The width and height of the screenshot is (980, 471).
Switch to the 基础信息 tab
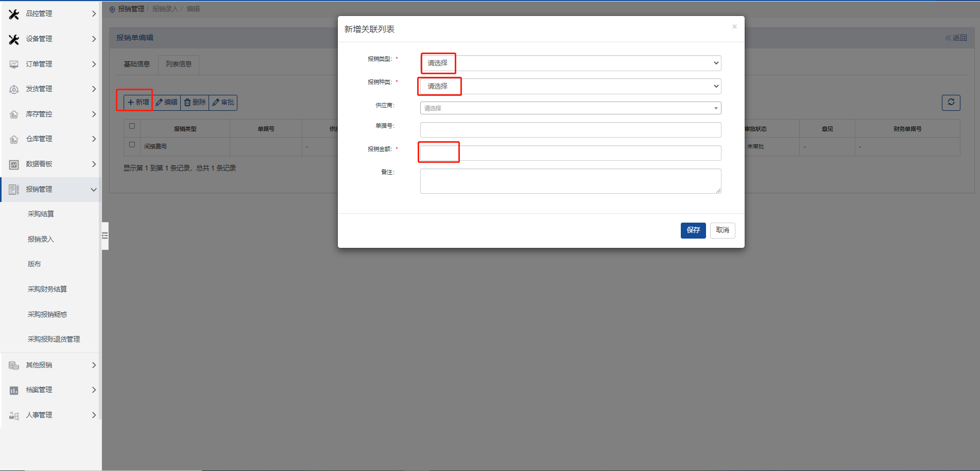pyautogui.click(x=136, y=64)
